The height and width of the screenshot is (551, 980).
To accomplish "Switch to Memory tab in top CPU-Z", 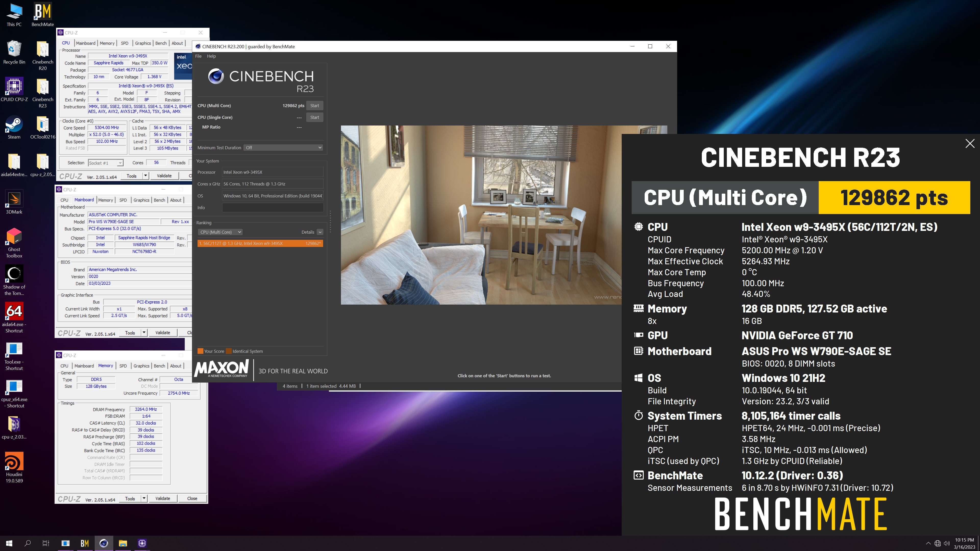I will tap(107, 43).
